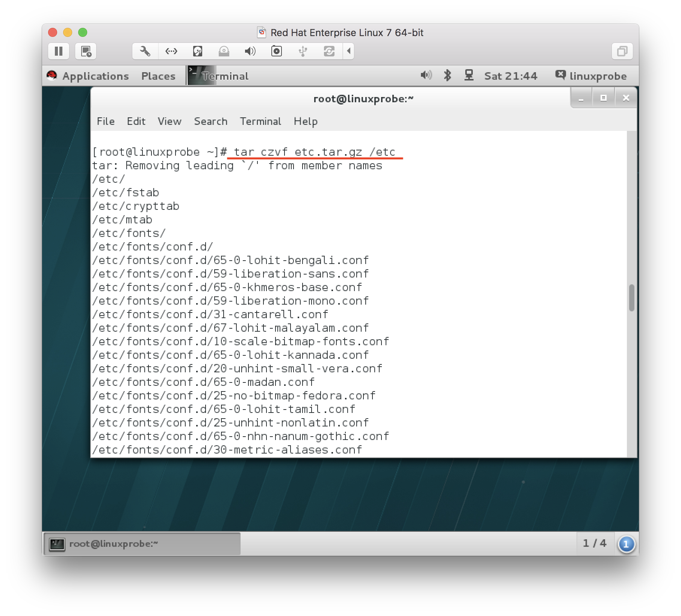Click the 25-no-bitmap-fedora.conf line
This screenshot has height=616, width=681.
(234, 396)
